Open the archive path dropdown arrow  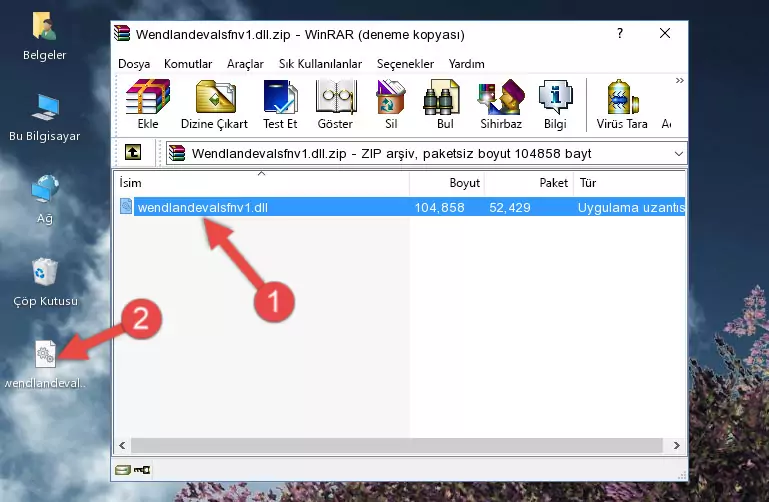point(679,153)
